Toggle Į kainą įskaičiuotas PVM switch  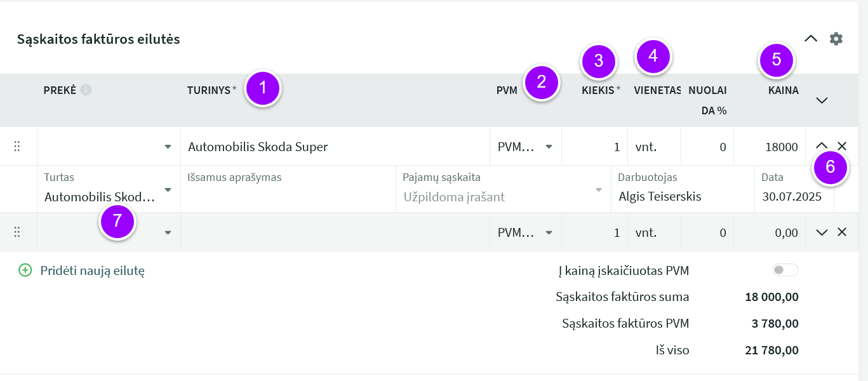click(785, 271)
